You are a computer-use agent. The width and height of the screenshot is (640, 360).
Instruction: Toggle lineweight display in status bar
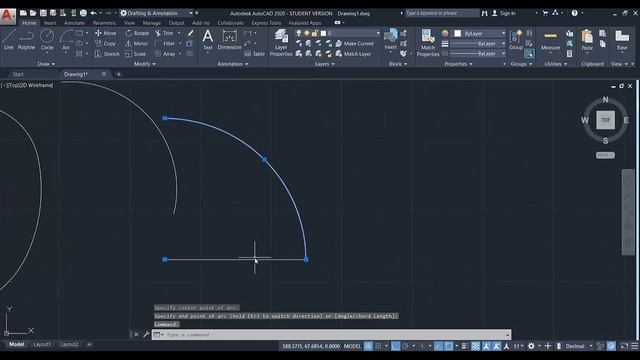464,346
